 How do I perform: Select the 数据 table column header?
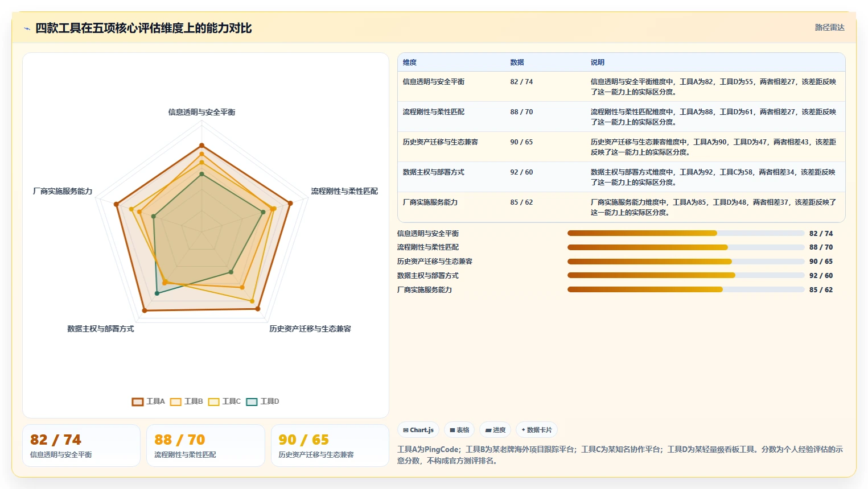click(517, 63)
